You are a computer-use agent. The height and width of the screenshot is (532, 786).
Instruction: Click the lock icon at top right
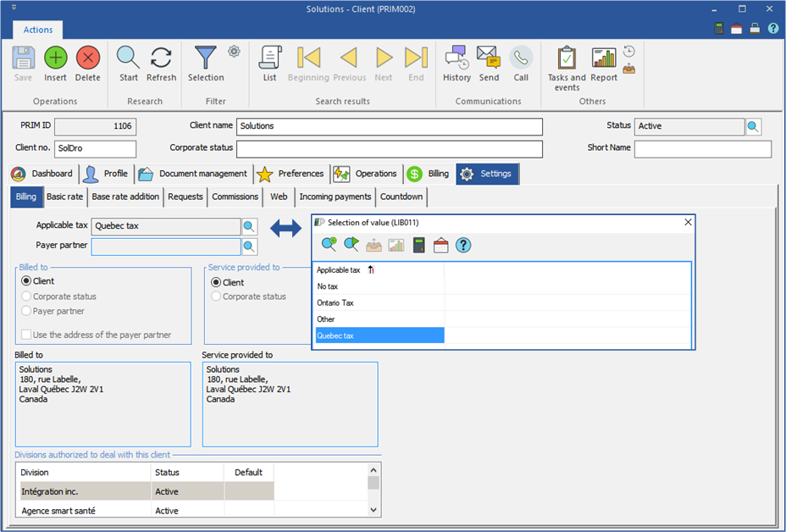(755, 29)
